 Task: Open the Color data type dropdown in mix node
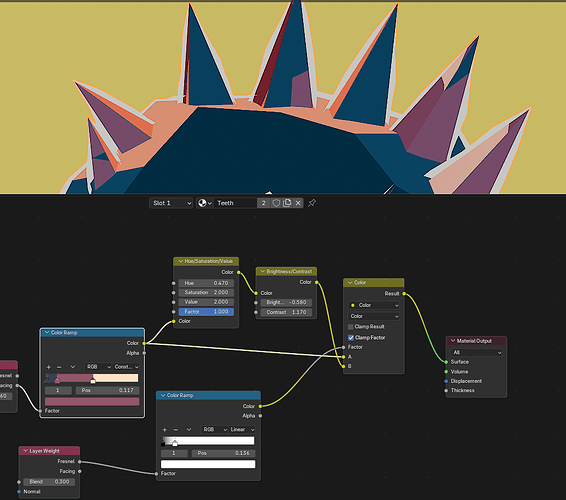point(374,305)
